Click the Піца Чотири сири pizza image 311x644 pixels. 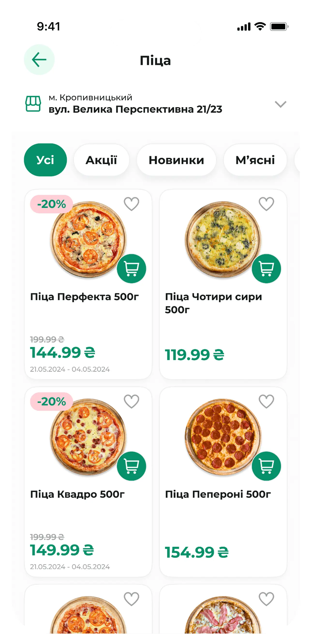pos(222,239)
